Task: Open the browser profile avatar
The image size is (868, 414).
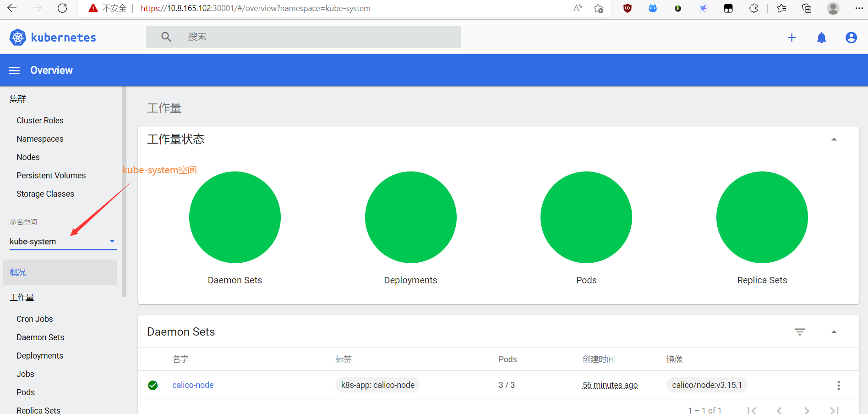Action: pyautogui.click(x=833, y=8)
